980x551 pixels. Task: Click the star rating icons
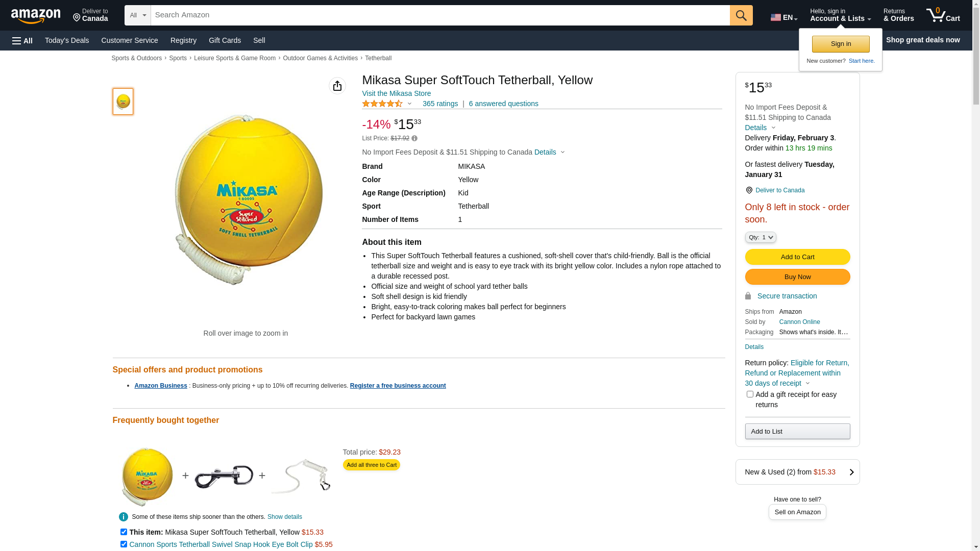[x=382, y=104]
